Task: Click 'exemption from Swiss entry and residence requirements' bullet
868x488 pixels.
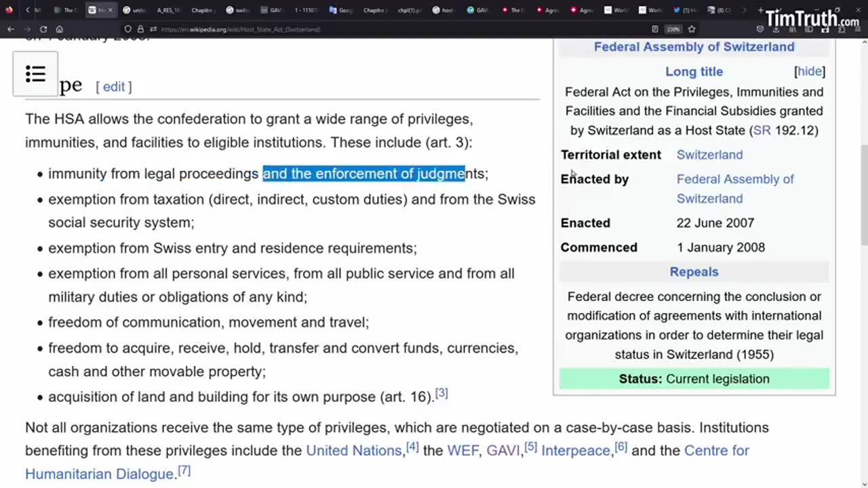Action: [x=233, y=248]
